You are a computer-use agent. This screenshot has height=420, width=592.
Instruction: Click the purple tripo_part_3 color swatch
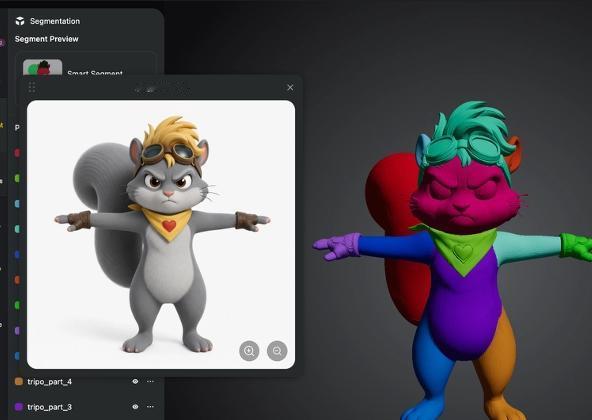tap(18, 407)
